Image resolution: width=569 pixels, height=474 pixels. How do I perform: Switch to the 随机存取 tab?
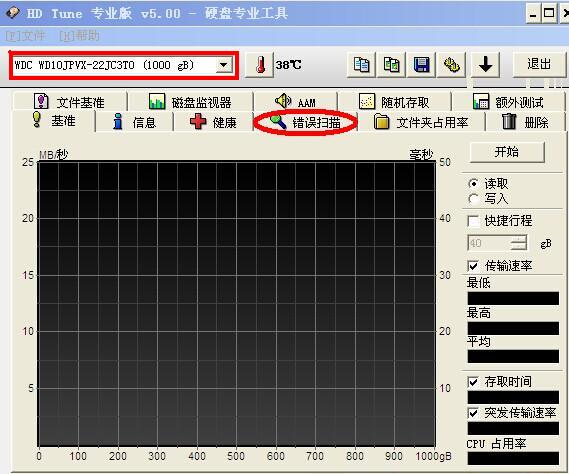click(394, 102)
